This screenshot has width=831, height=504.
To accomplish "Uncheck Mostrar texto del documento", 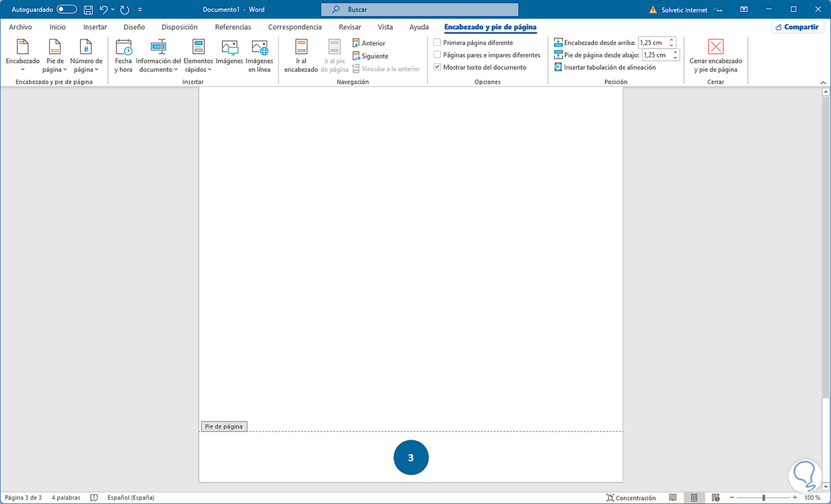I will click(x=437, y=67).
